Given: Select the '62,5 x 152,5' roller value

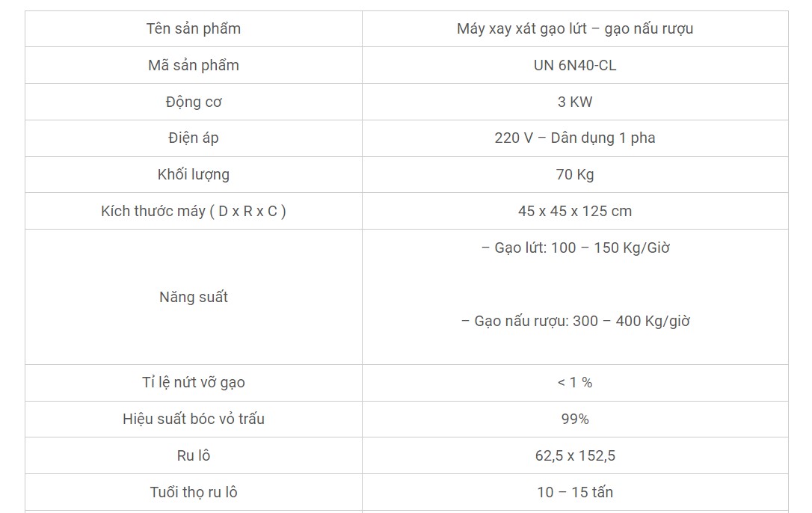Looking at the screenshot, I should coord(575,455).
